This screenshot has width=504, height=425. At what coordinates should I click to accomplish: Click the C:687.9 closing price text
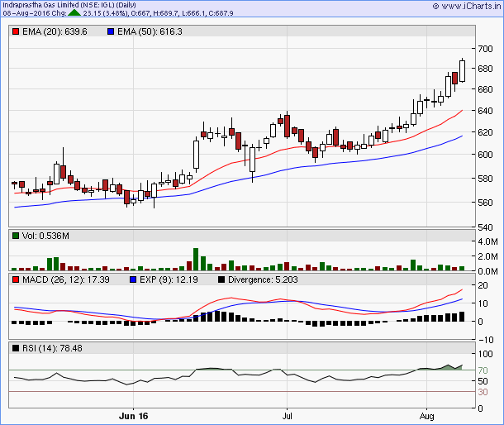[220, 13]
